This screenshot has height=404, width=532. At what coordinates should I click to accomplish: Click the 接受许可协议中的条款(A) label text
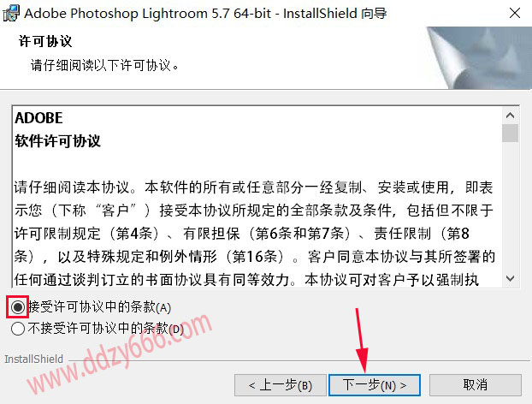tap(99, 307)
